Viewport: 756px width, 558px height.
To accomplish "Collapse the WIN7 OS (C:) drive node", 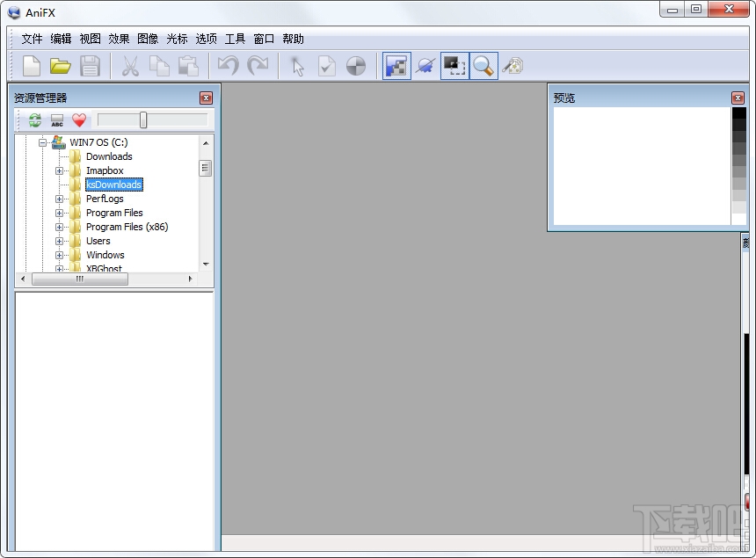I will click(42, 142).
